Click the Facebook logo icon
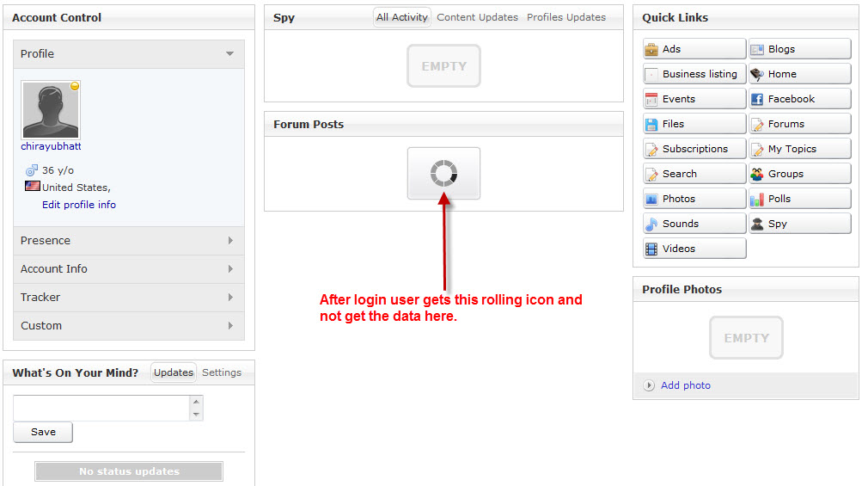This screenshot has width=868, height=486. (x=757, y=99)
